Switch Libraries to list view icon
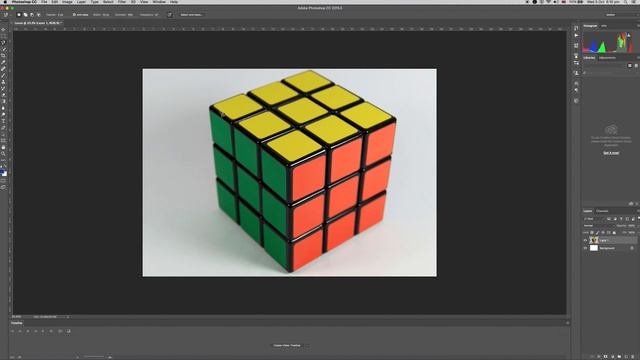The width and height of the screenshot is (640, 360). (636, 66)
